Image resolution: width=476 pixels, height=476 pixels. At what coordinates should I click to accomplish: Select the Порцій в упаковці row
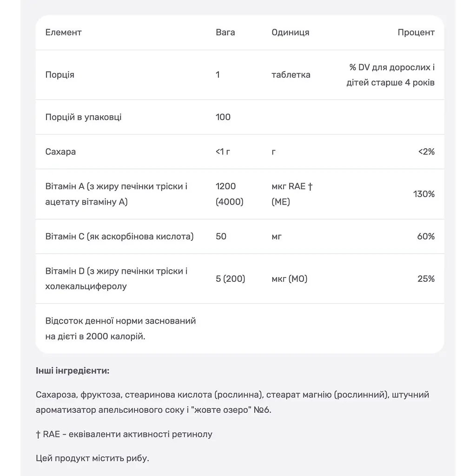[240, 117]
